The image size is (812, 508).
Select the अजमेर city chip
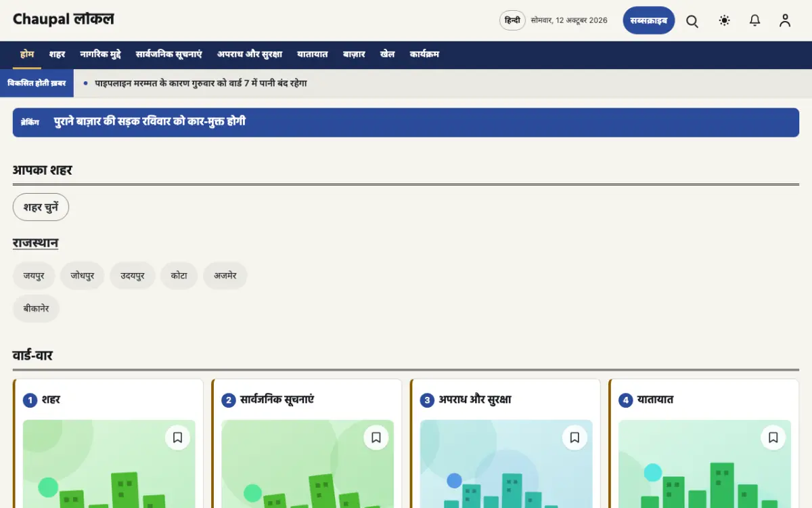[x=225, y=276]
